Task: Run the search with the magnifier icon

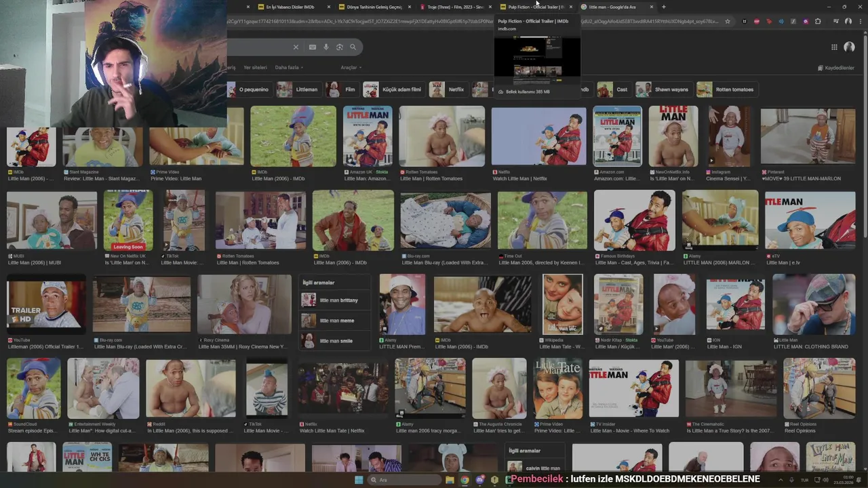Action: [353, 47]
